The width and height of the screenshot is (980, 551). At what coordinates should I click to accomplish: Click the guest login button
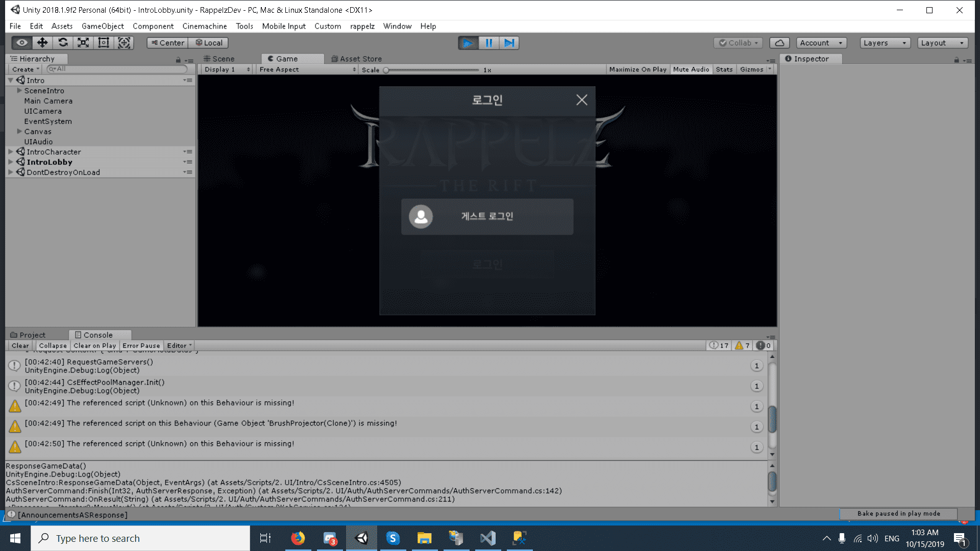pos(487,217)
